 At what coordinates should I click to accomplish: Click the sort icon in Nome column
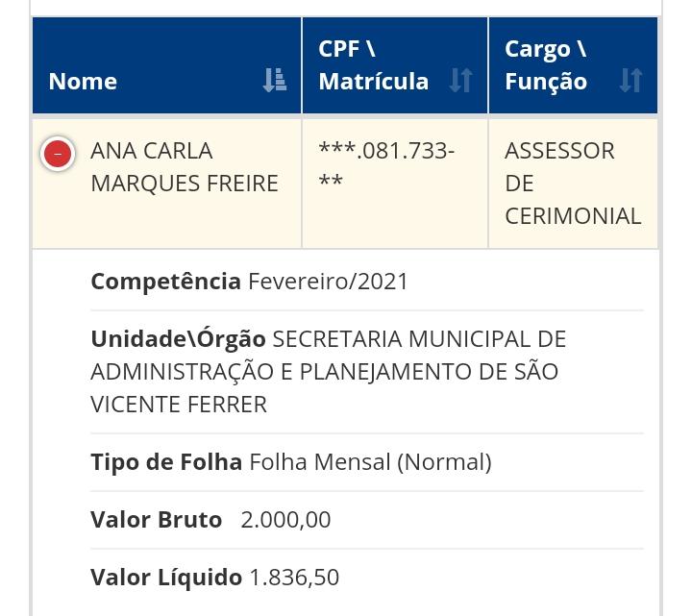(274, 81)
